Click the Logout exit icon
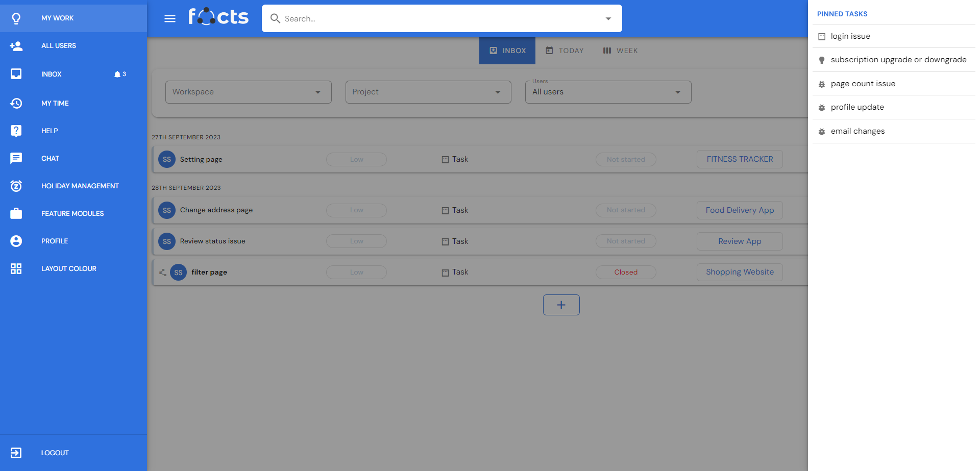This screenshot has width=980, height=471. click(16, 453)
